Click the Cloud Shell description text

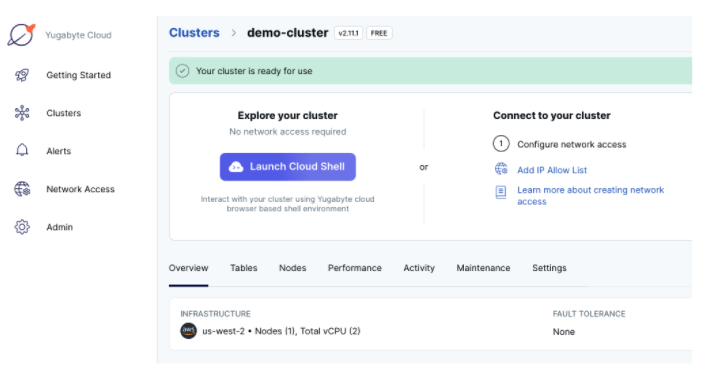click(288, 204)
